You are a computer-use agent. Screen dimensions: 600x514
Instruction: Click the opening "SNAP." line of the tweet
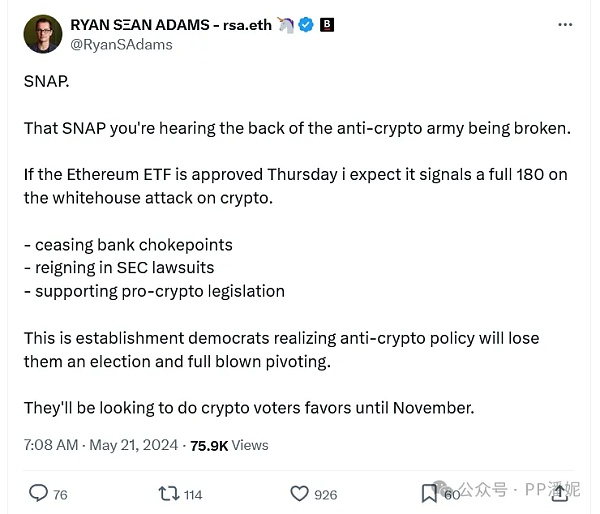(44, 81)
